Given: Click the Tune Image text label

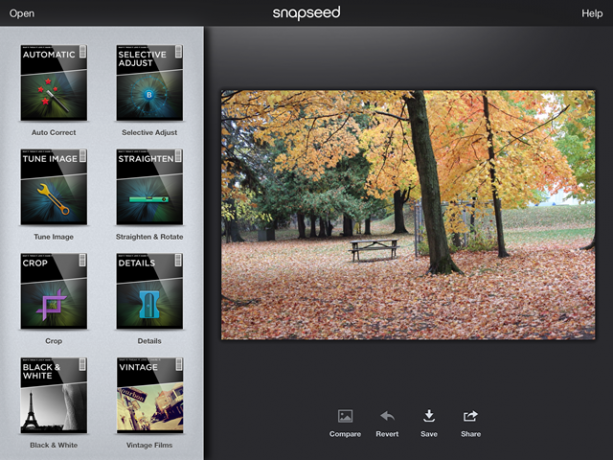Looking at the screenshot, I should tap(54, 237).
